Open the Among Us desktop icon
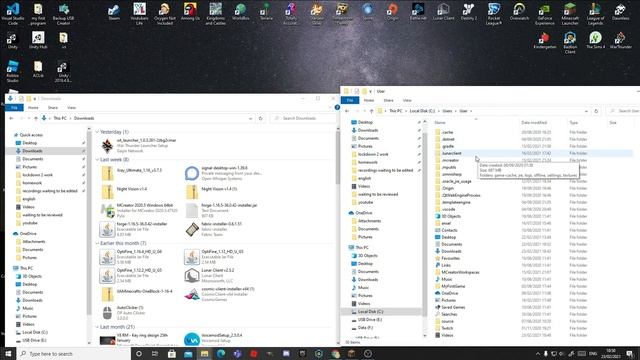The image size is (640, 360). pos(190,12)
